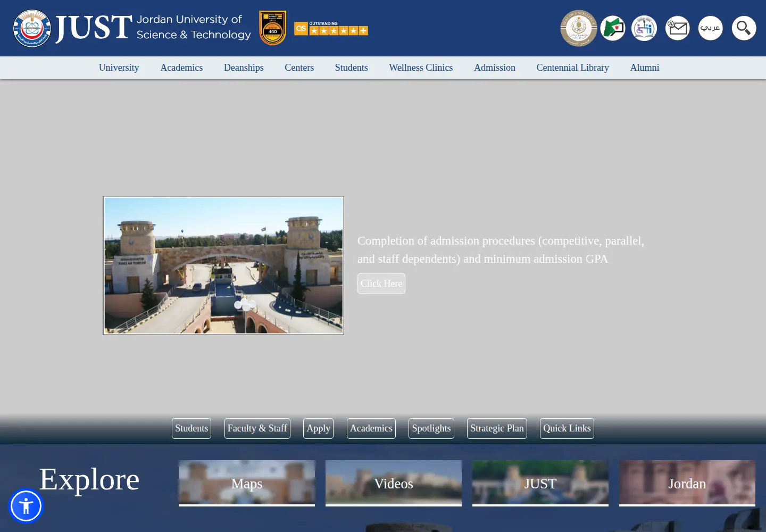Click the green Jordan map icon
Screen dimensions: 766x532
613,28
